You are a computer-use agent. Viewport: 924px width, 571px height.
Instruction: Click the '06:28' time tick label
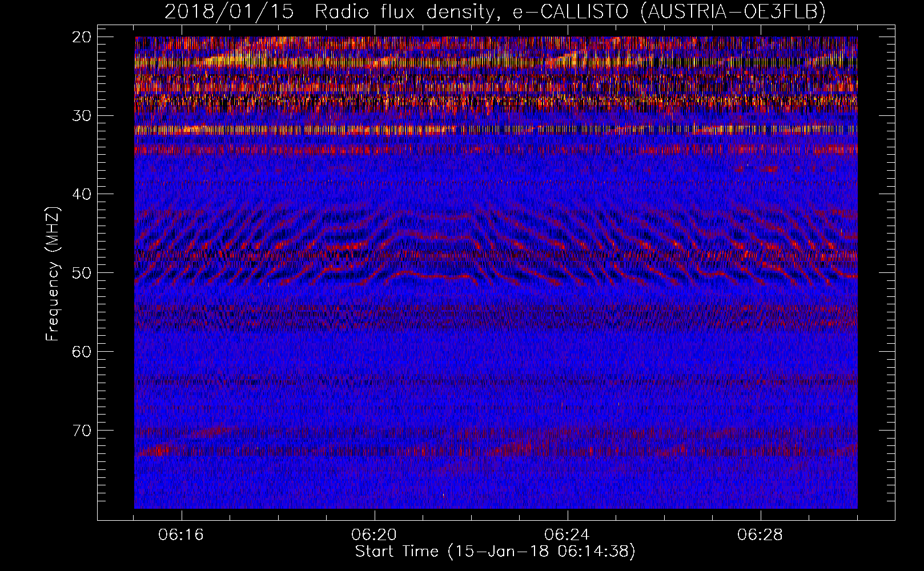click(760, 535)
